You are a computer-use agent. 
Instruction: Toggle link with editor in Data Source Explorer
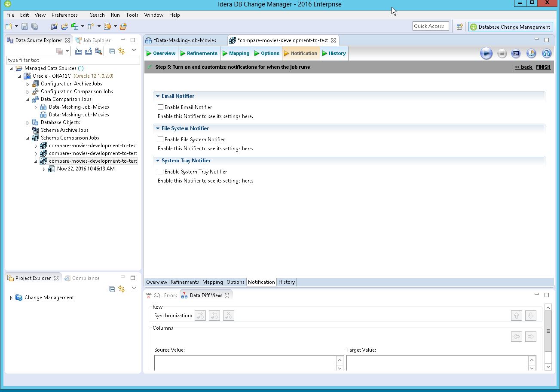pos(122,51)
